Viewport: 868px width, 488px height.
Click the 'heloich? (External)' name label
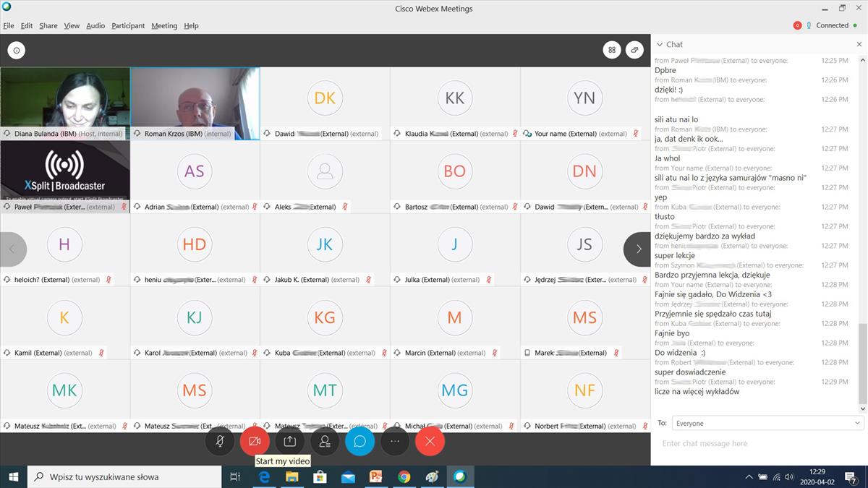click(42, 280)
